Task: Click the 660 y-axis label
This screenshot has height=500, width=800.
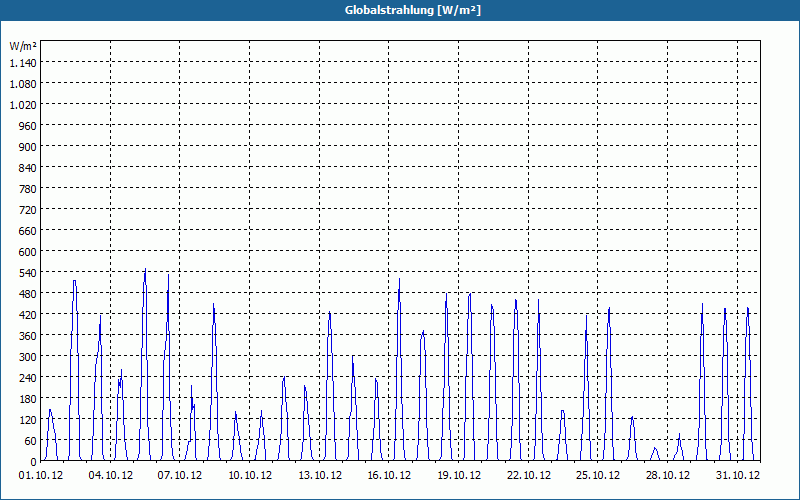Action: coord(28,231)
